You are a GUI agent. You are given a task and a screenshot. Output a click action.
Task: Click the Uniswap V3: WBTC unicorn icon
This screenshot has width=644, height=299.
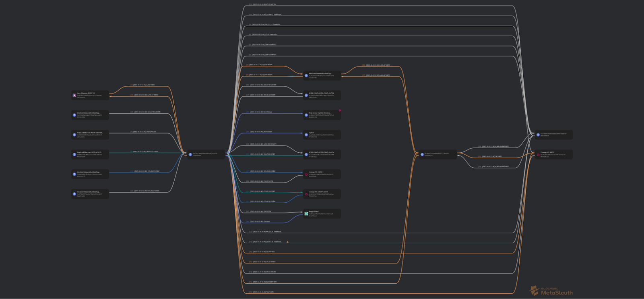pyautogui.click(x=538, y=155)
